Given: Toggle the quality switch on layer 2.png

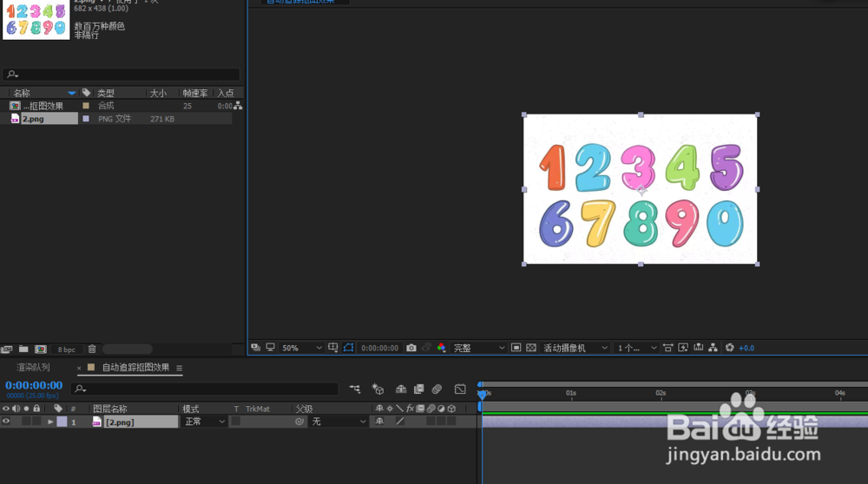Looking at the screenshot, I should click(399, 422).
